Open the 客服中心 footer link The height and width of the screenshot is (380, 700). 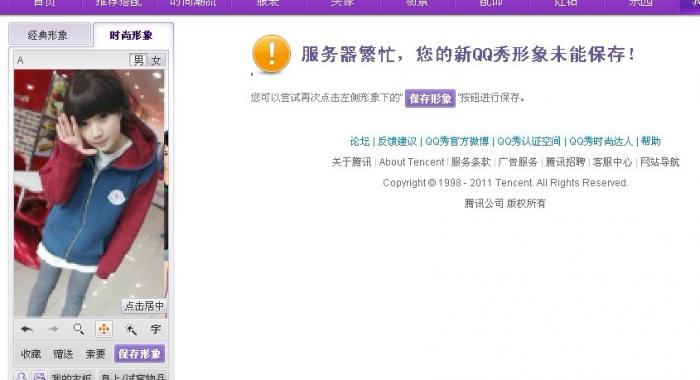click(612, 162)
